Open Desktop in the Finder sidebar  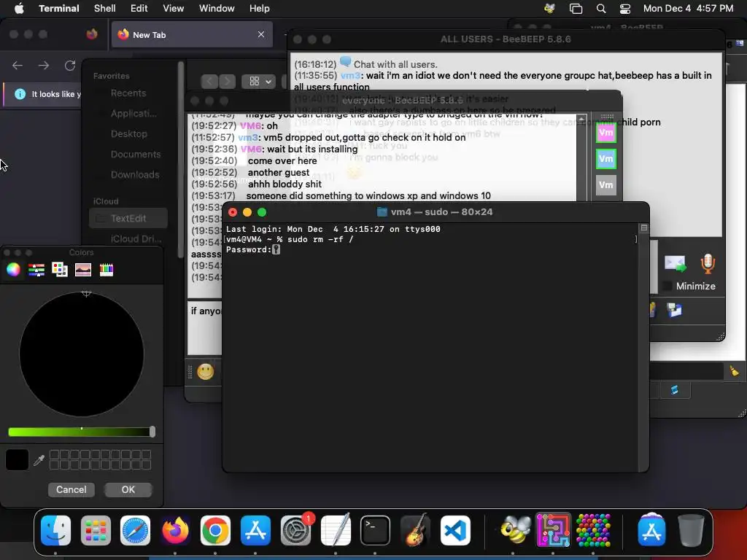(x=128, y=134)
